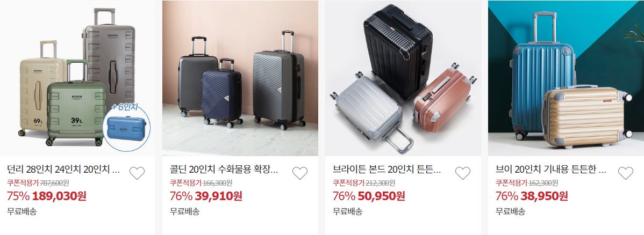Open product title 브라이튼 본드 20인치 튼튼
This screenshot has height=235, width=644.
[x=387, y=170]
